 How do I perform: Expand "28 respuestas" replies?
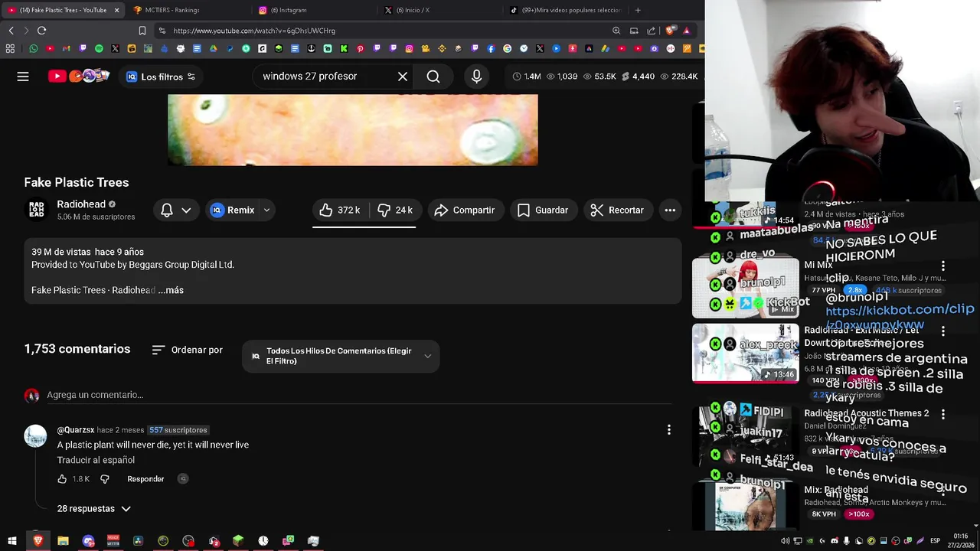[x=93, y=509]
